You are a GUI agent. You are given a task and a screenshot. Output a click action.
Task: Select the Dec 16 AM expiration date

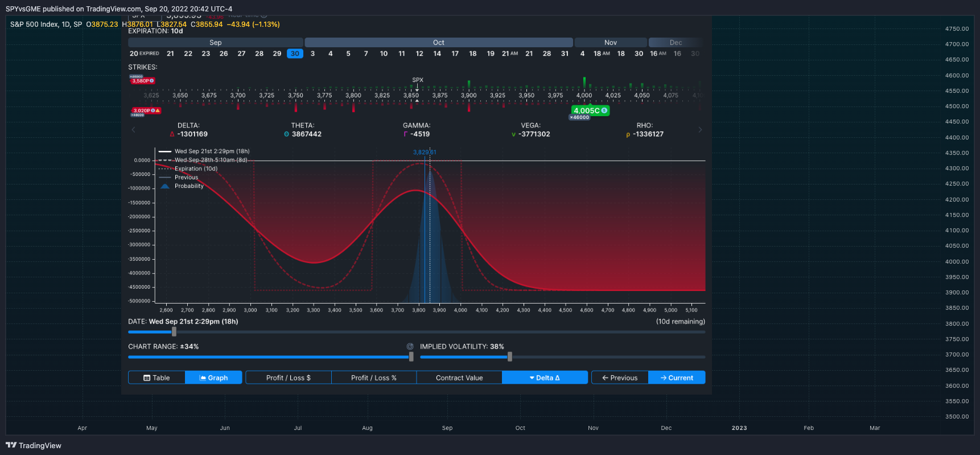click(658, 54)
